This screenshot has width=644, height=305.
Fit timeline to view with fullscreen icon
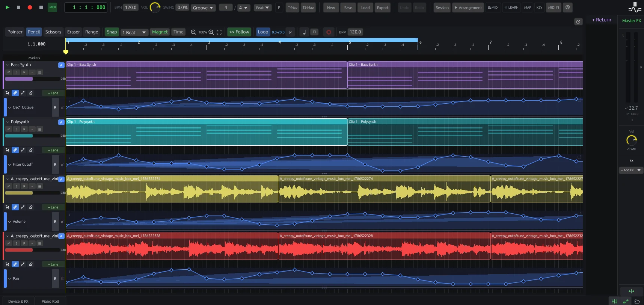click(x=219, y=32)
